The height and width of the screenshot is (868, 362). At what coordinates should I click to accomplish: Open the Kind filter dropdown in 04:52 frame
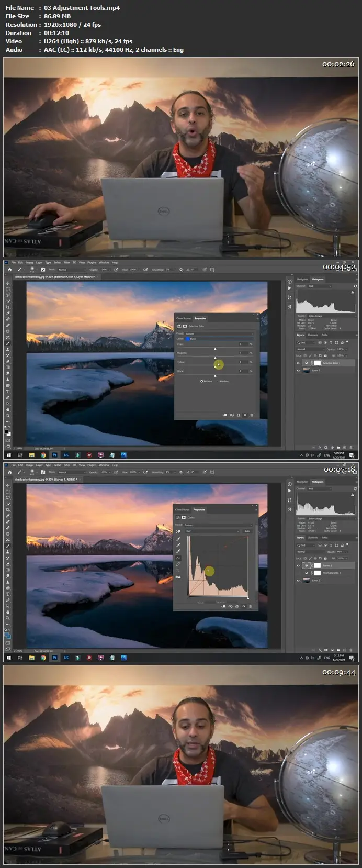click(x=306, y=343)
